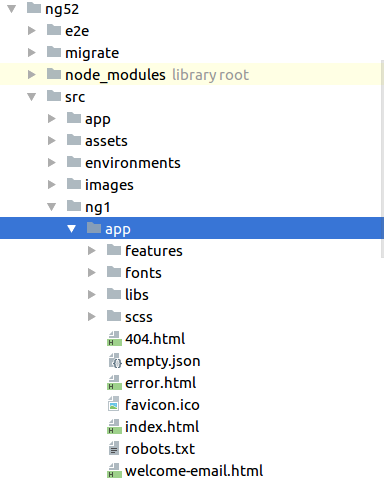Click the empty.json JSON file icon
Viewport: 384px width, 484px height.
click(x=115, y=360)
